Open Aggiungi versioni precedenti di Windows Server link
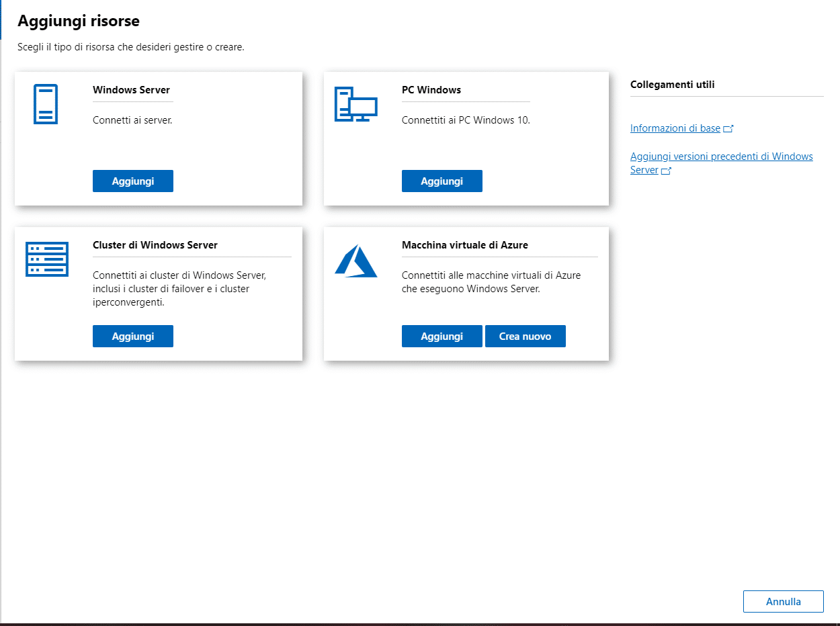The image size is (840, 626). point(722,163)
